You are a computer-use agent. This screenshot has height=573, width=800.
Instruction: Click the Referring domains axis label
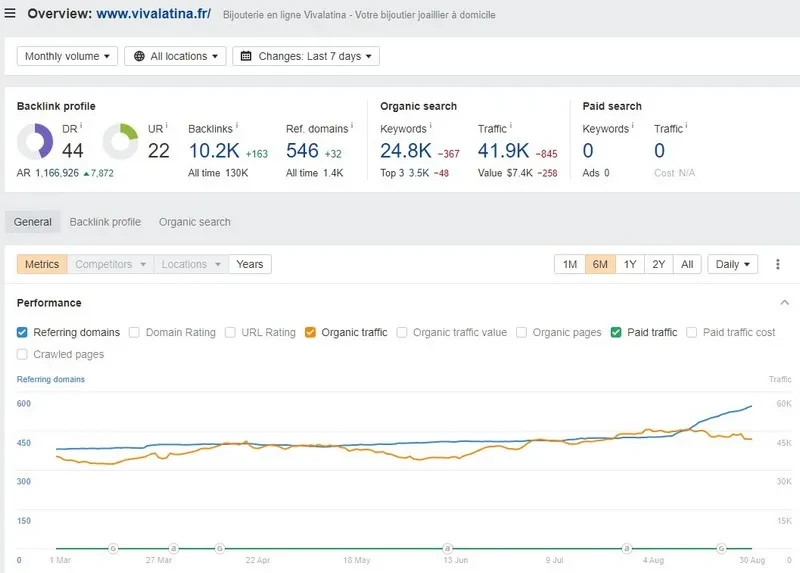coord(51,379)
